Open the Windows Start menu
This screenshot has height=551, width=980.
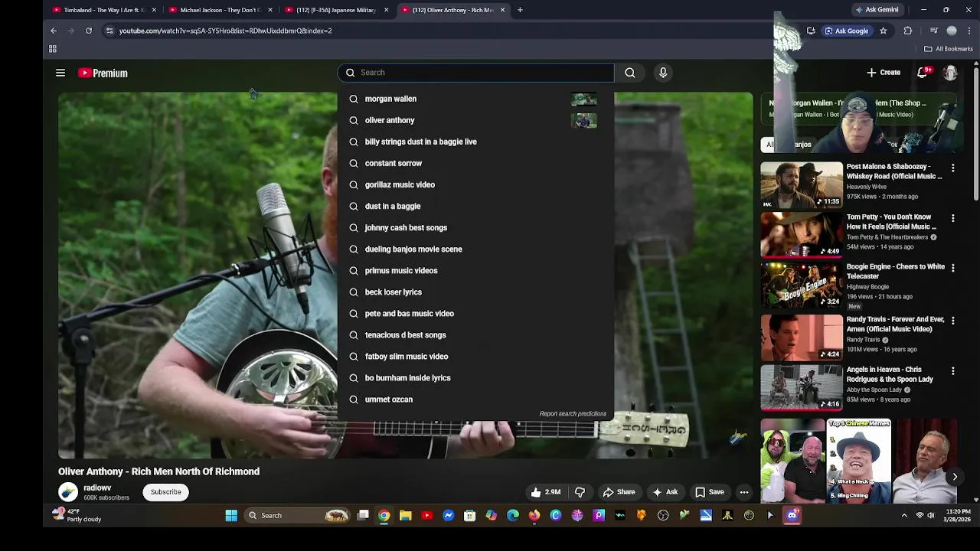coord(231,516)
